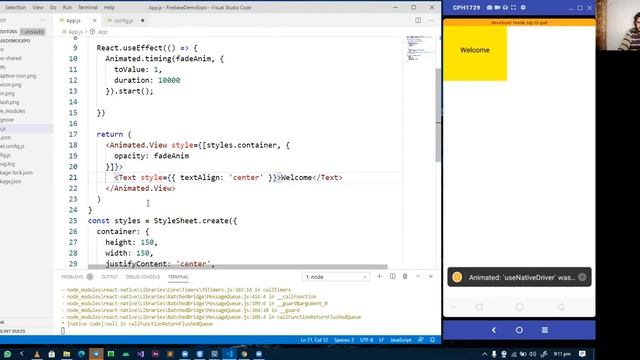Viewport: 640px width, 360px height.
Task: Click the split terminal icon
Action: (392, 276)
